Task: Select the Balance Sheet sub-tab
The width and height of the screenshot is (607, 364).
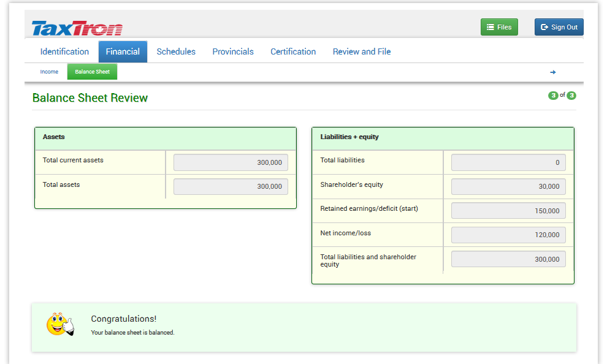Action: pos(91,72)
